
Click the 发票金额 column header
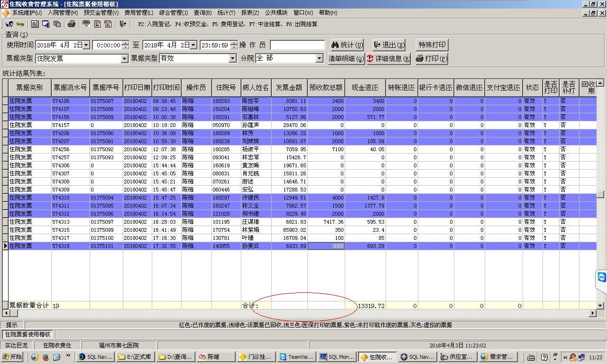(289, 88)
